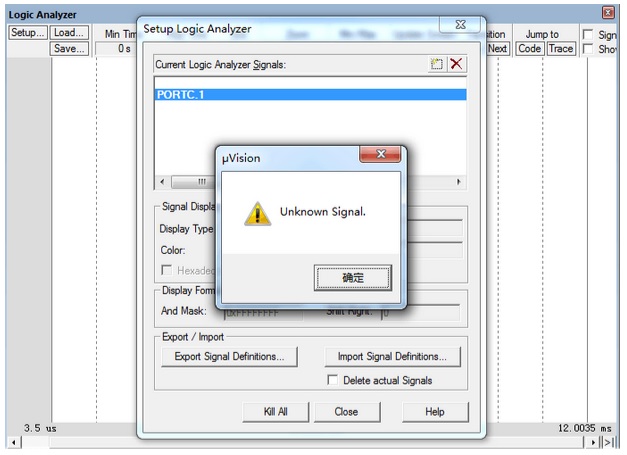This screenshot has height=455, width=627.
Task: Click Import Signal Definitions button
Action: click(x=392, y=356)
